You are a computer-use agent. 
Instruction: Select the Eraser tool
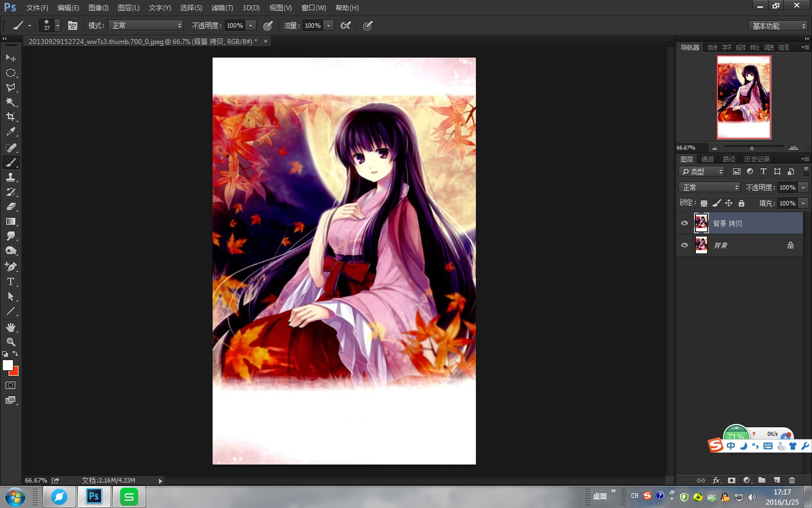tap(11, 207)
